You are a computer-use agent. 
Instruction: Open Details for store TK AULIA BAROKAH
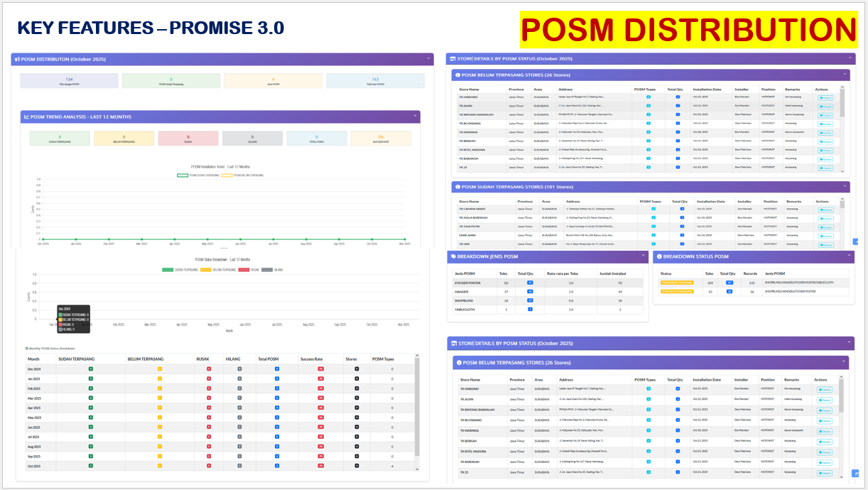point(825,219)
